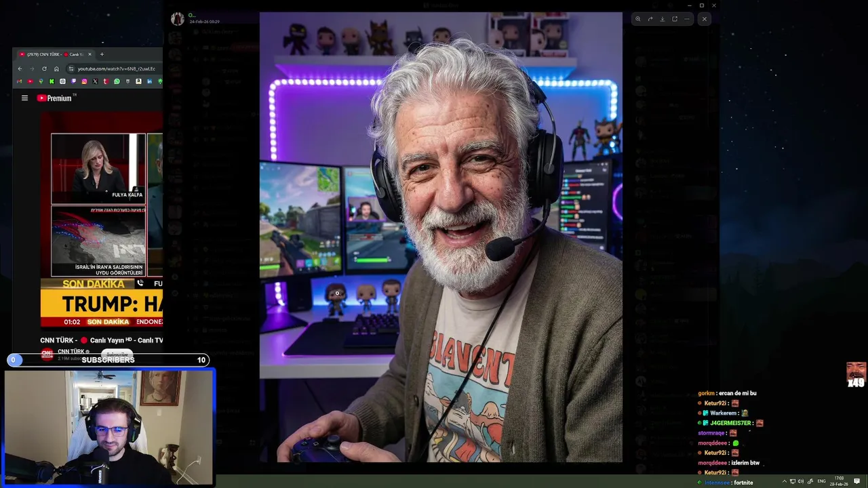Focus the youtube.com address bar
This screenshot has width=868, height=488.
point(116,68)
